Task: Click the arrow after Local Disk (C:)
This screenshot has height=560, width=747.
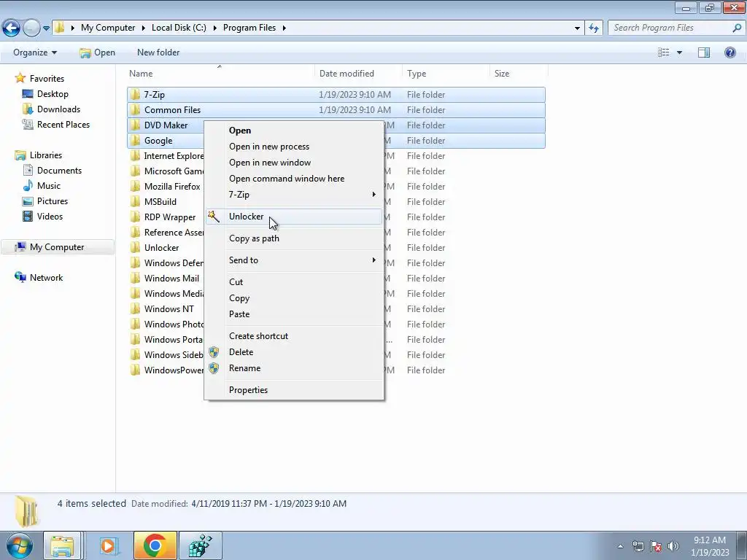Action: click(215, 28)
